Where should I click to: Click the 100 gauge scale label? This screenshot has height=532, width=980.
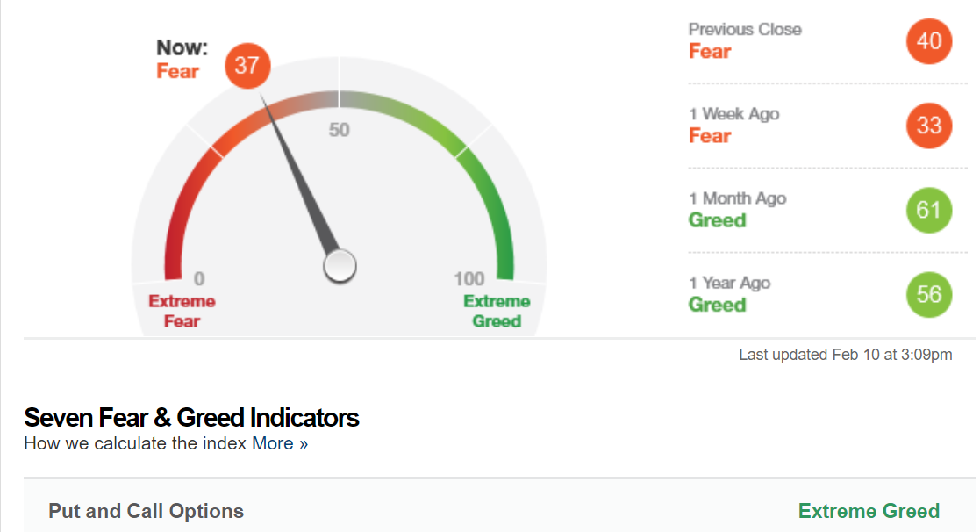pyautogui.click(x=469, y=278)
